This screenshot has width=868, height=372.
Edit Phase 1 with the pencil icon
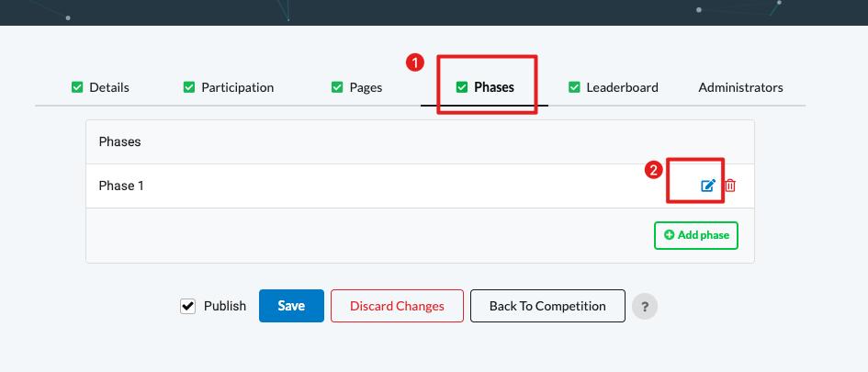click(x=708, y=186)
